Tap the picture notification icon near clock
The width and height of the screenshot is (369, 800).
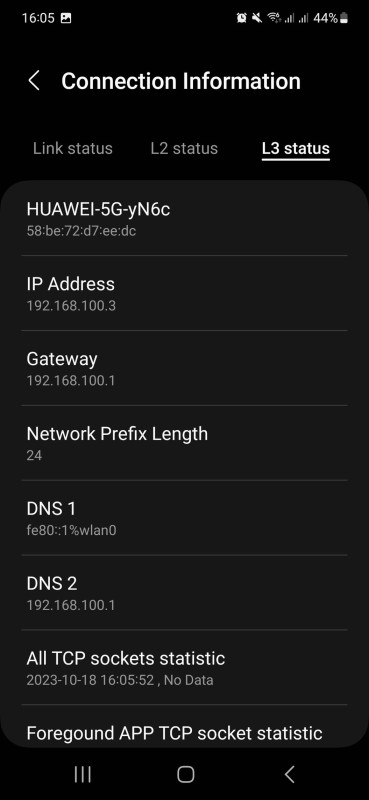[66, 18]
